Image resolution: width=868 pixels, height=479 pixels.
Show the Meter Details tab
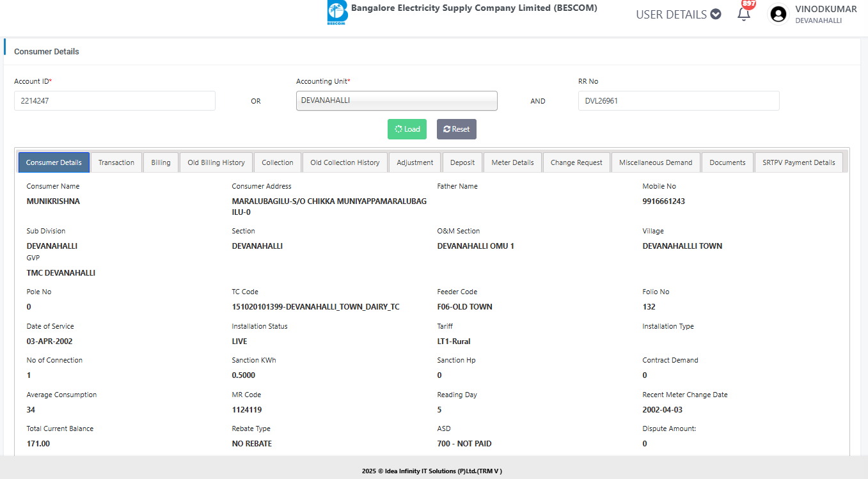(x=512, y=162)
